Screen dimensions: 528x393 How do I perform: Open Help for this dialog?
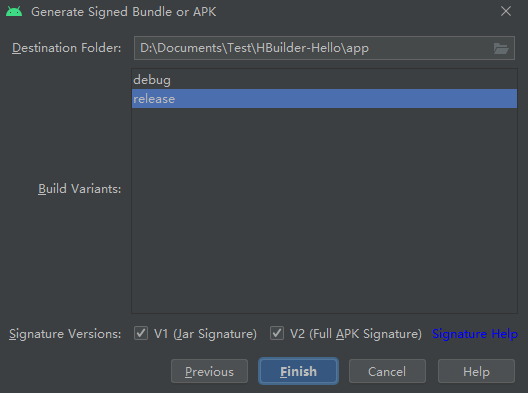click(476, 371)
